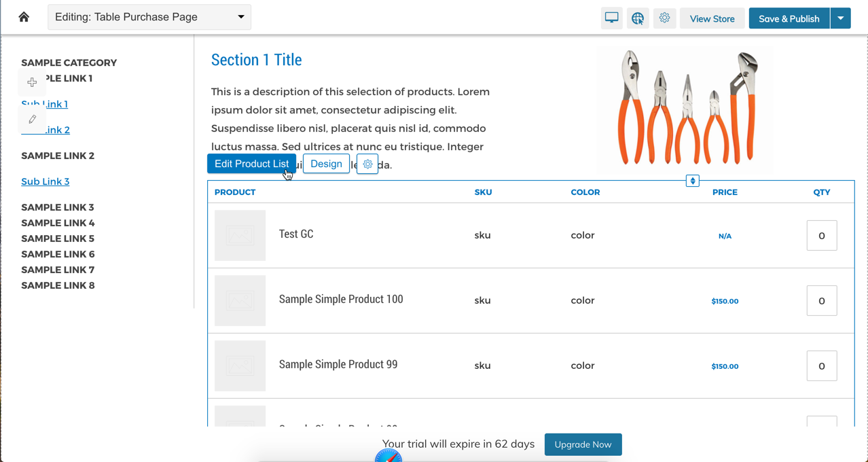Click color cell in Sample Simple Product 100 row

pyautogui.click(x=583, y=300)
